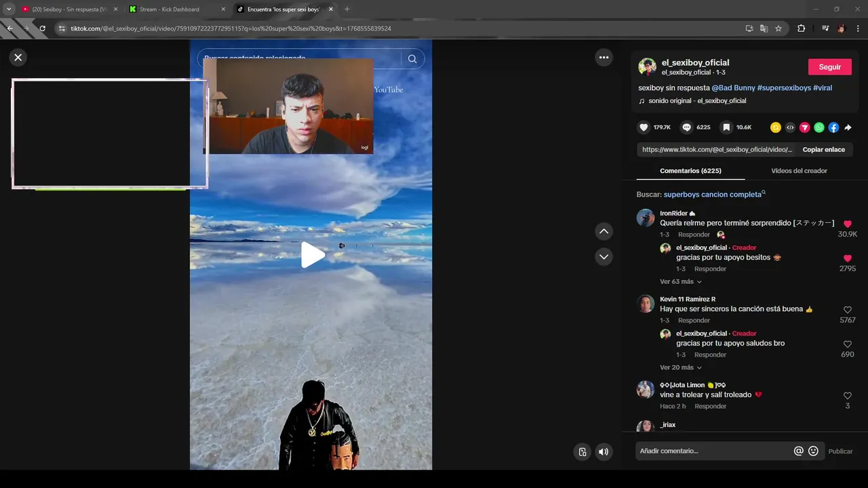Close the YouTube Sexiboy tab
868x488 pixels.
tap(115, 9)
